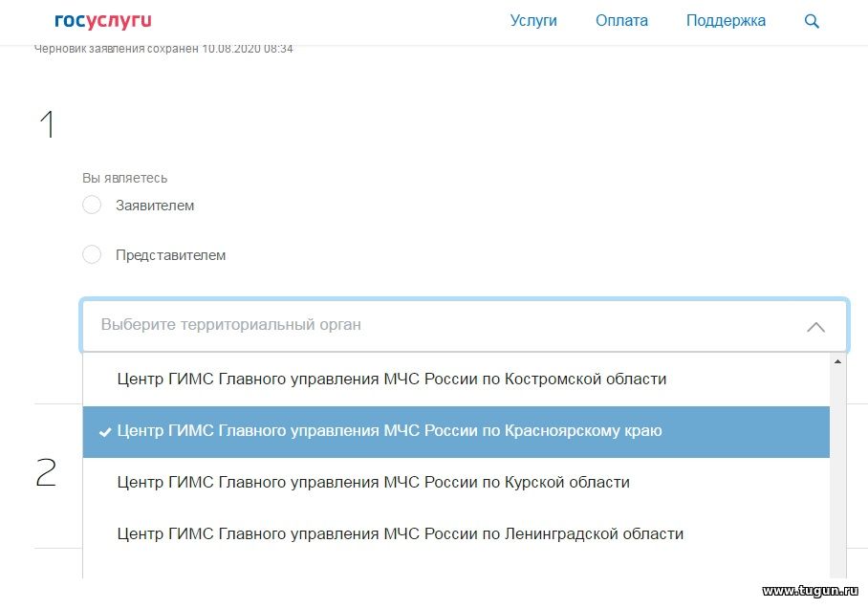Open the Госуслуги logo home link
868x608 pixels.
pyautogui.click(x=103, y=20)
